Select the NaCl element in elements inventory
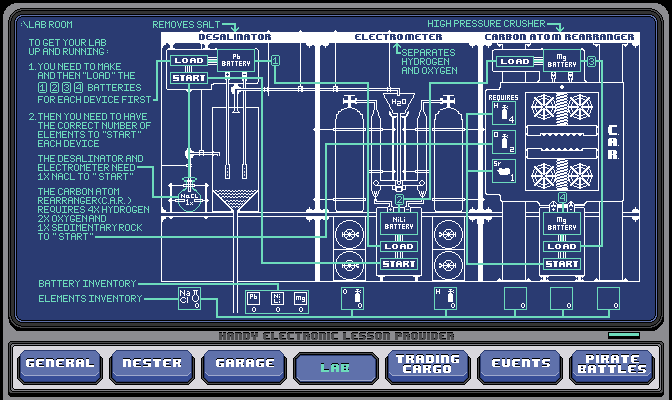The width and height of the screenshot is (672, 400). pos(190,298)
